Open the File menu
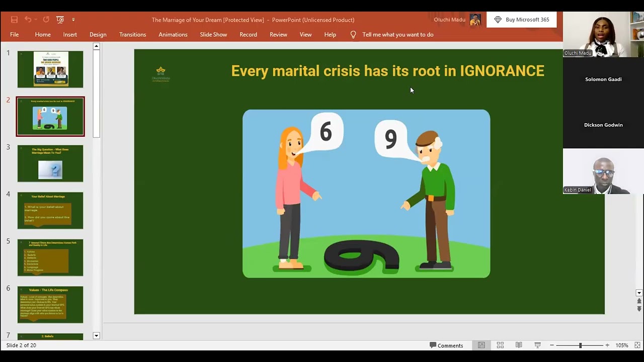644x362 pixels. 15,35
